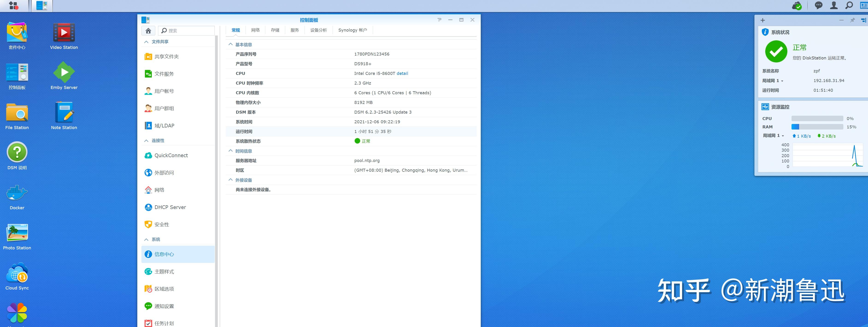Collapse the 系统 sidebar group
Screen dimensions: 868x327
pos(146,239)
